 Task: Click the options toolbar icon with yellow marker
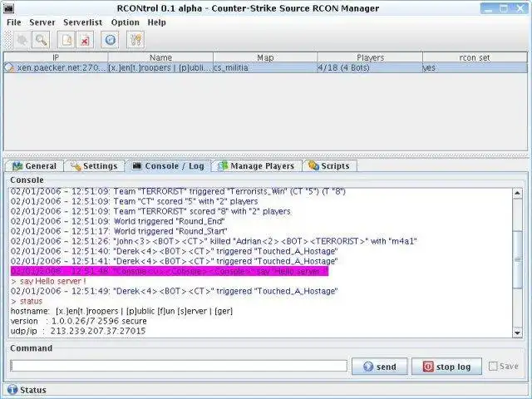(135, 40)
